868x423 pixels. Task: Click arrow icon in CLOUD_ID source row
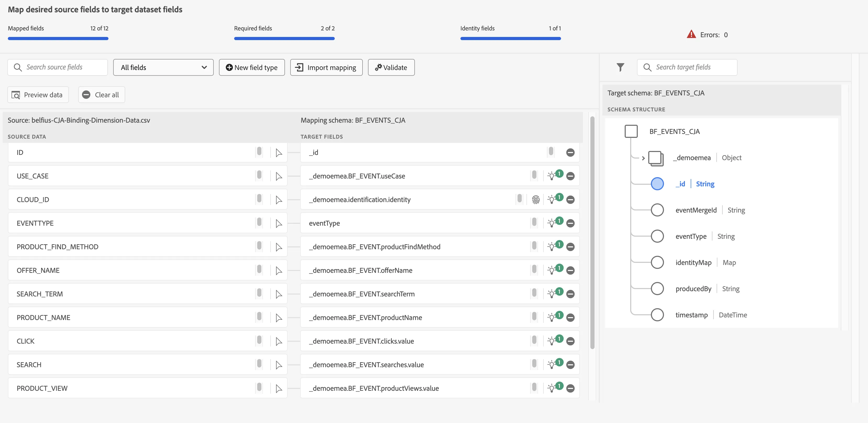point(279,200)
